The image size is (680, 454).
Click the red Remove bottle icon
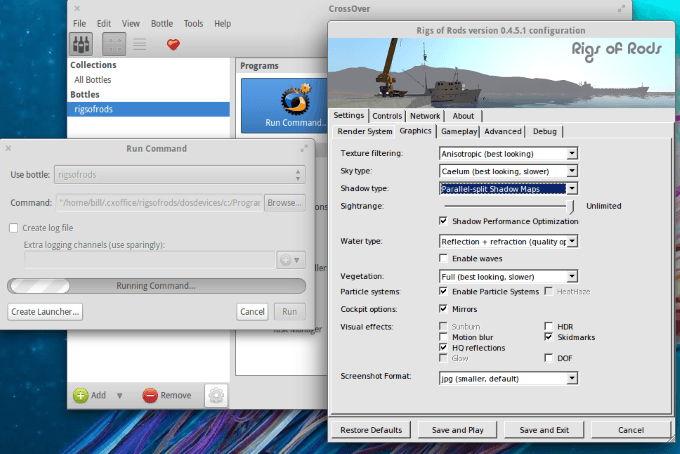[150, 395]
